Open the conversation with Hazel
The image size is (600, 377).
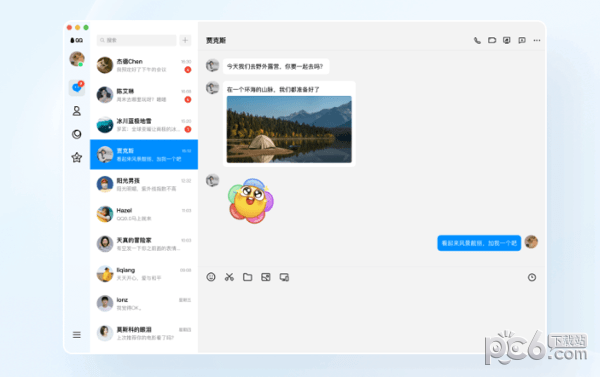[144, 214]
